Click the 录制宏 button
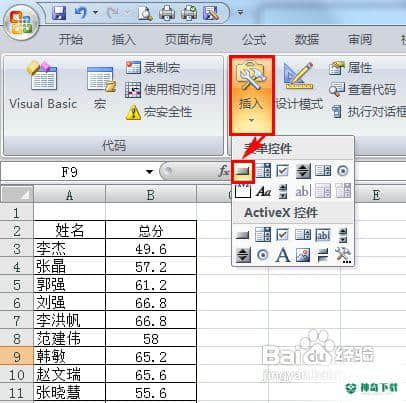Image resolution: width=406 pixels, height=403 pixels. (x=153, y=68)
